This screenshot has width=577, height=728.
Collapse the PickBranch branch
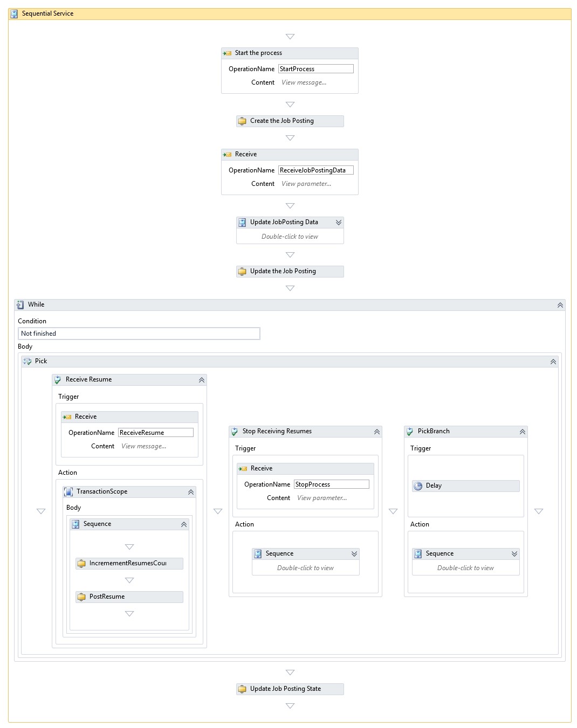[x=523, y=432]
